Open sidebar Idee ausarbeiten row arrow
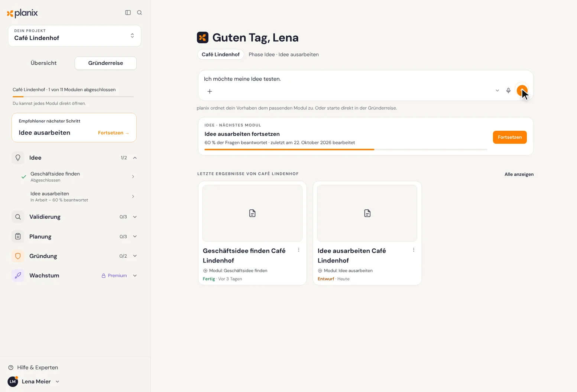The width and height of the screenshot is (577, 392). pos(133,196)
